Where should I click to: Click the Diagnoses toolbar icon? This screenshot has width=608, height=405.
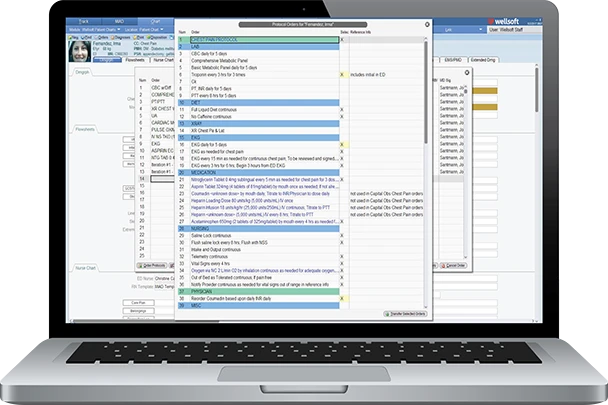tap(120, 38)
